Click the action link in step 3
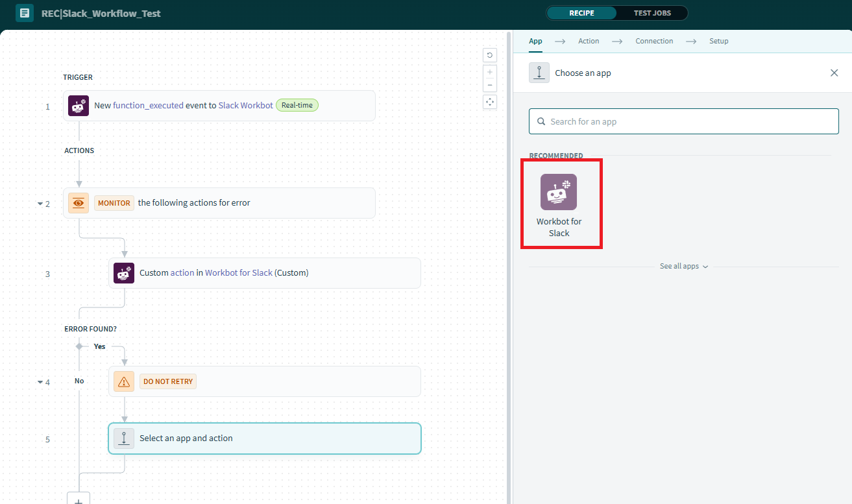The height and width of the screenshot is (504, 852). tap(182, 273)
